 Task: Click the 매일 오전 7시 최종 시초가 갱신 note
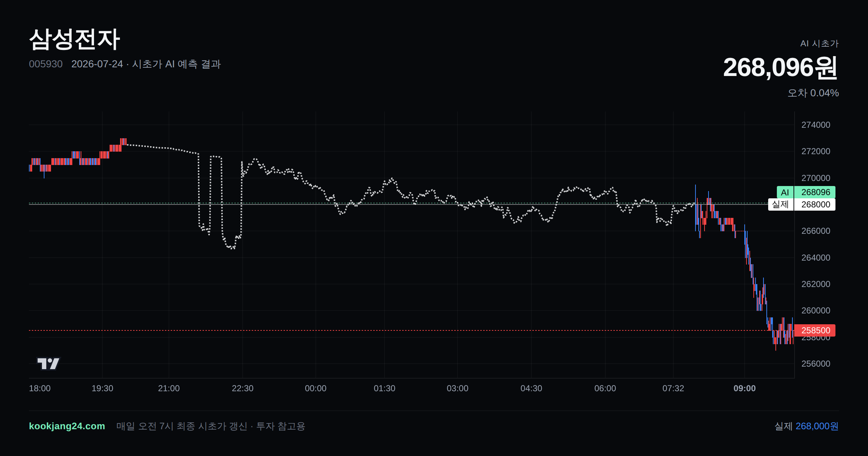pos(210,426)
